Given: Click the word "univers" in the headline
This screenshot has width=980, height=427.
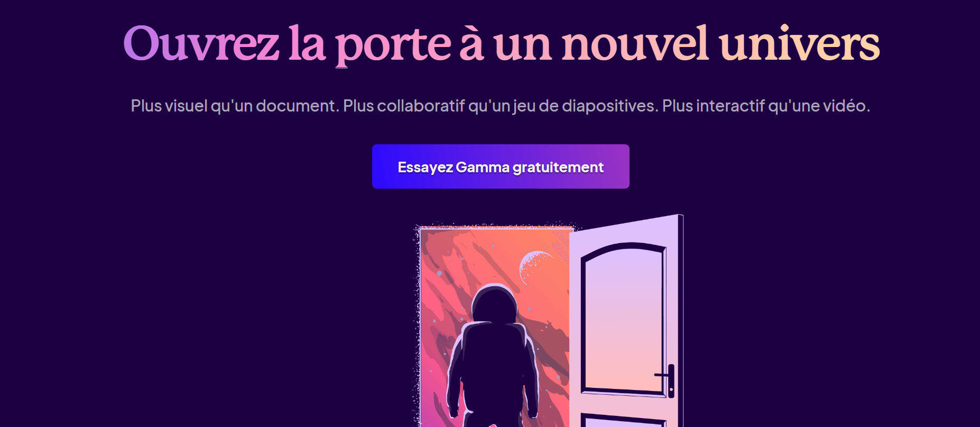Looking at the screenshot, I should coord(799,43).
